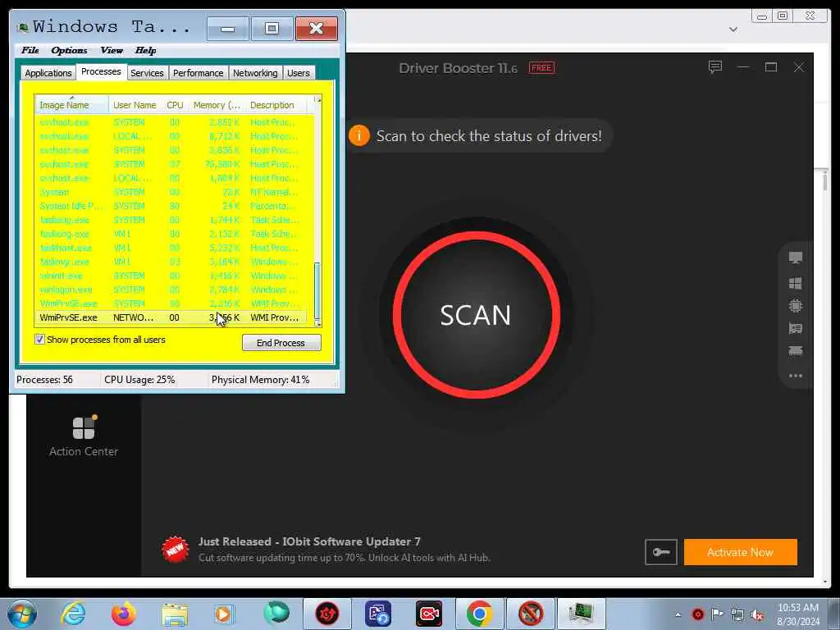Click the Task Manager title bar icon
This screenshot has width=840, height=630.
tap(22, 27)
